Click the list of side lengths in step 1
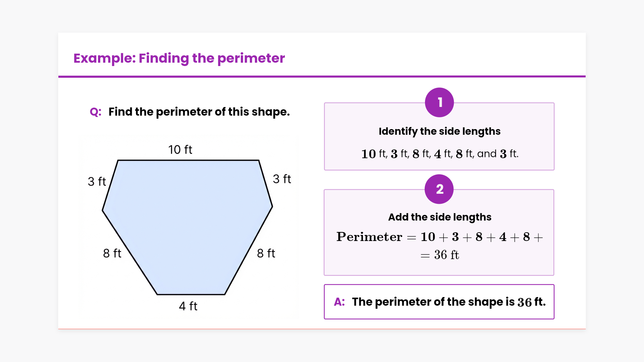 pos(439,154)
